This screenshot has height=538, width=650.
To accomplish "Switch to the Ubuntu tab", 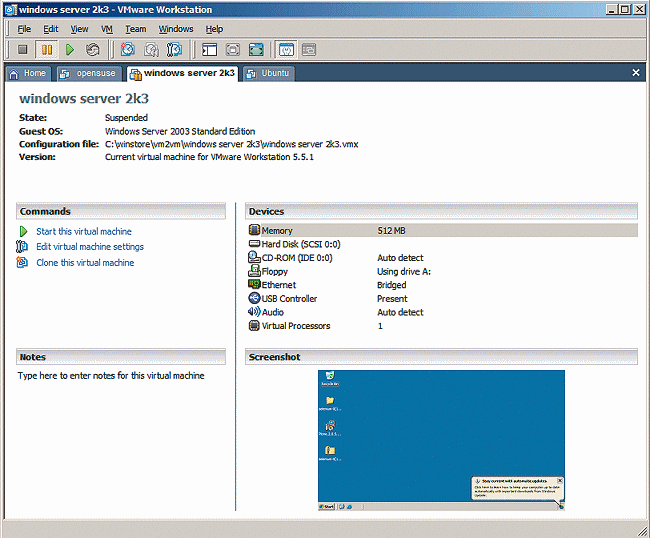I will tap(268, 73).
